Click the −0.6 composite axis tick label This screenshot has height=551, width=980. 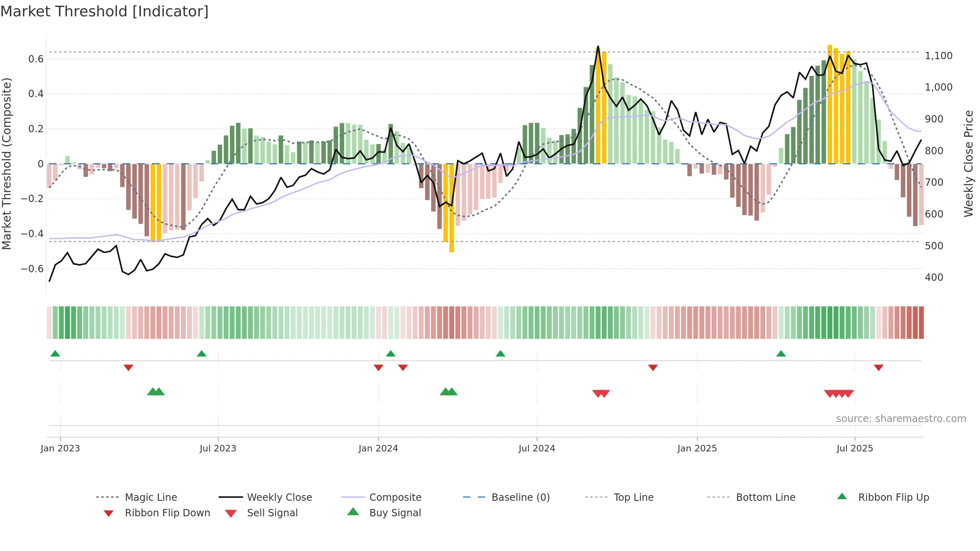click(x=32, y=269)
